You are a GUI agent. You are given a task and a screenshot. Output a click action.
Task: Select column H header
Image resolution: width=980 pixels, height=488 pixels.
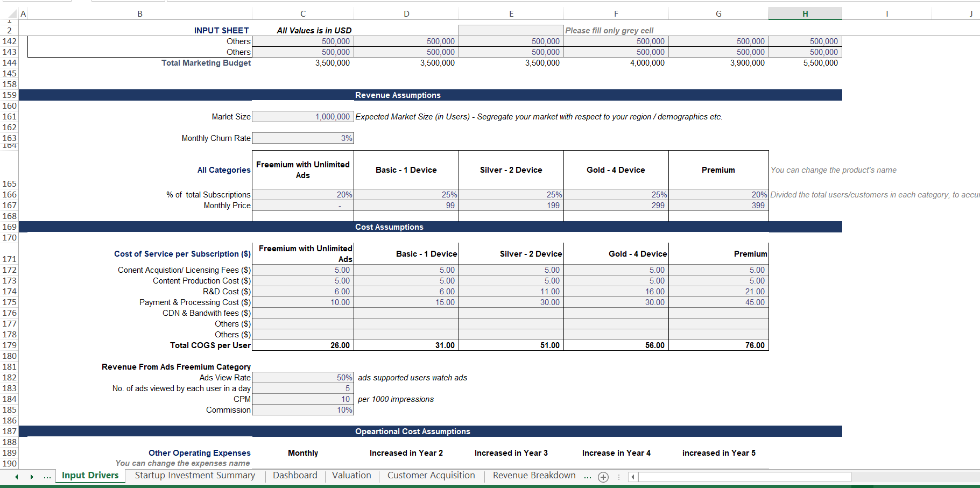coord(805,14)
